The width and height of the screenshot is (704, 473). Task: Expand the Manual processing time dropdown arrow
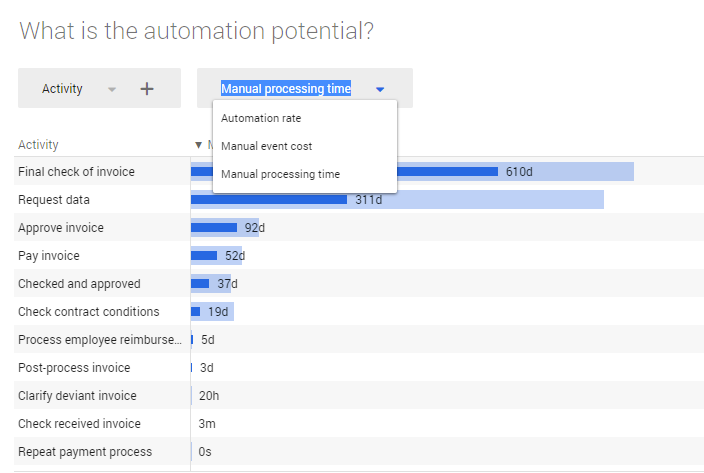coord(380,89)
